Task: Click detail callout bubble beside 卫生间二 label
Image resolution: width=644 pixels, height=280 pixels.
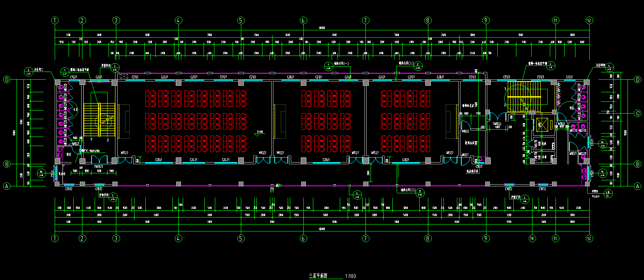Action: pos(29,71)
